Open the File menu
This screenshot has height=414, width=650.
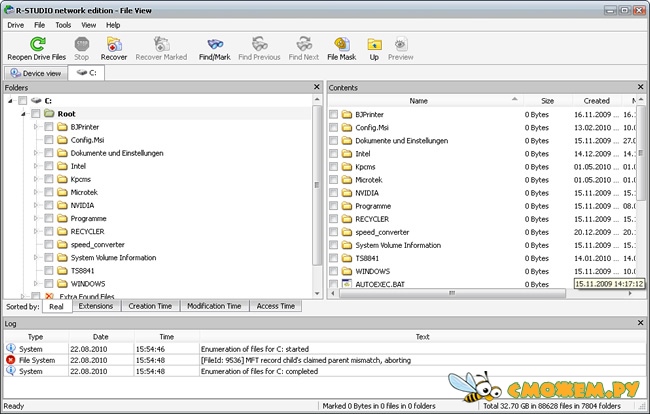pos(39,25)
